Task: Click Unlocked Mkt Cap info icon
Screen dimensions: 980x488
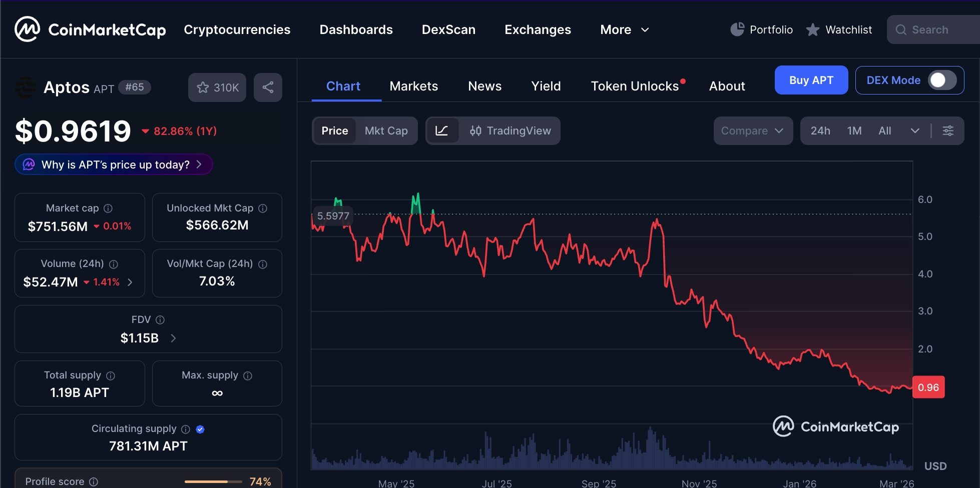Action: pos(263,208)
